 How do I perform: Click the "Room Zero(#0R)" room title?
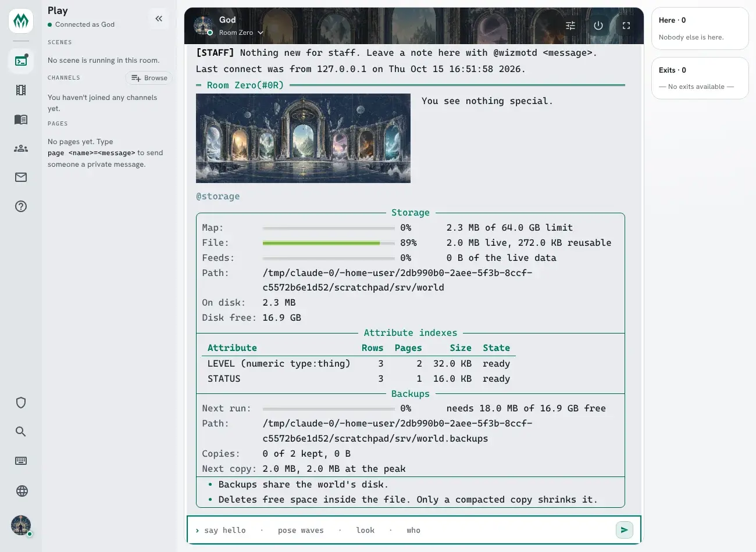pyautogui.click(x=245, y=85)
